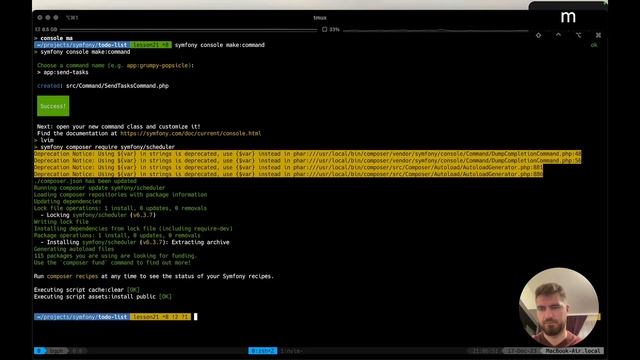Click 'symfony composer require symfony/scheduler' command line
The width and height of the screenshot is (640, 360).
(107, 147)
